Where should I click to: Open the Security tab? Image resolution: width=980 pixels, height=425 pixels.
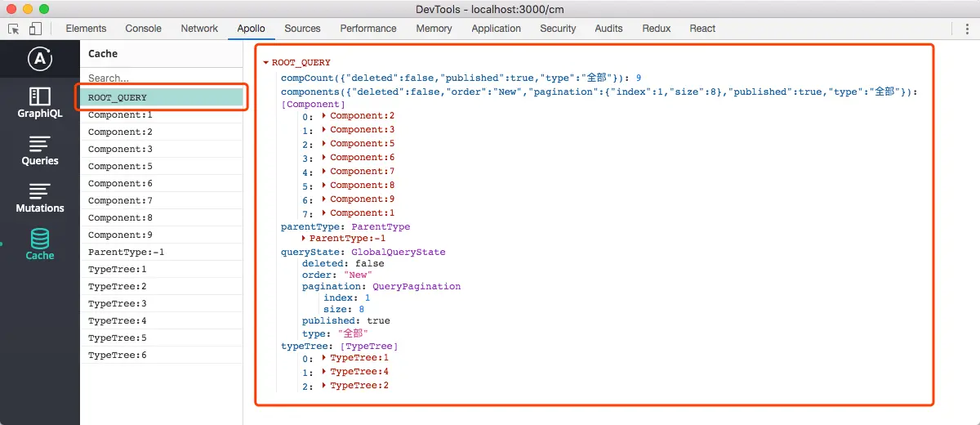pyautogui.click(x=558, y=29)
